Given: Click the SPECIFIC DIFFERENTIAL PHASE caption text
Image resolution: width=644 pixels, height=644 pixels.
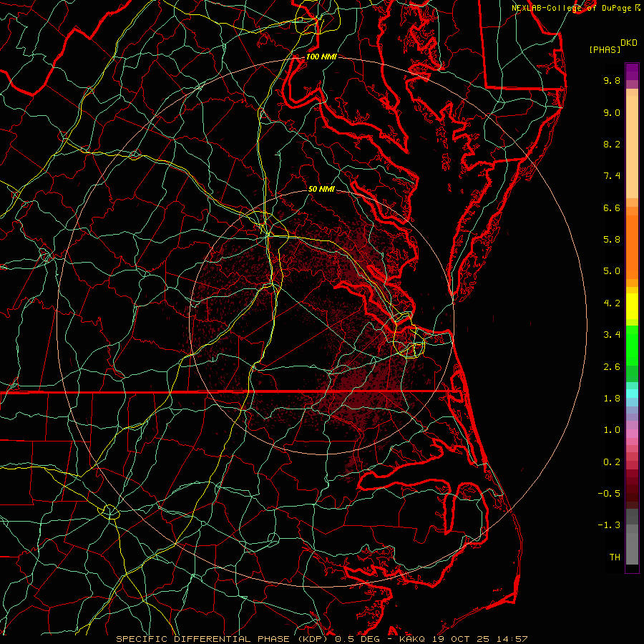Looking at the screenshot, I should [202, 639].
